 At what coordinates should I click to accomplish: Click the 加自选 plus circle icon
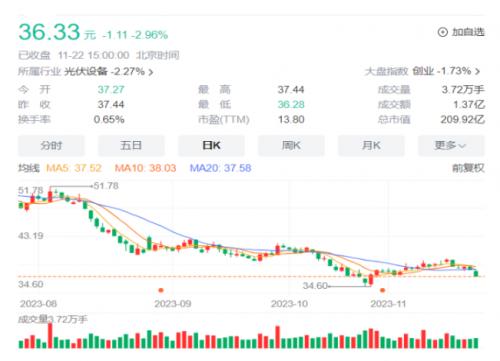click(x=442, y=32)
